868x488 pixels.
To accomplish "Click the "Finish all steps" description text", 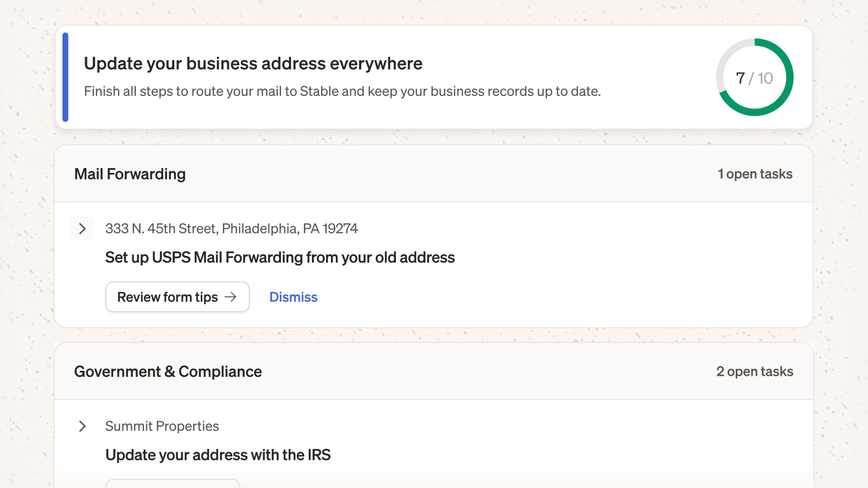I will (x=342, y=91).
